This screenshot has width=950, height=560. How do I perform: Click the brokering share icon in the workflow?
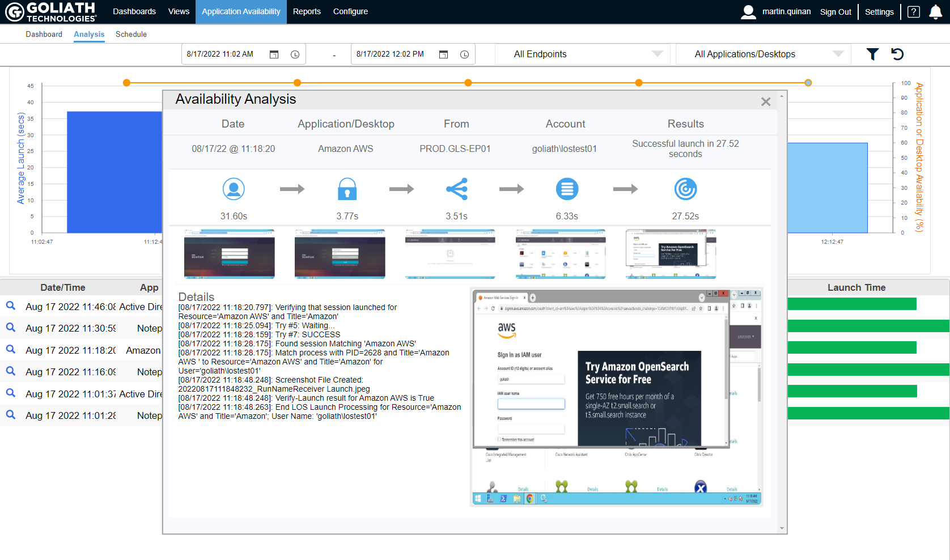456,189
